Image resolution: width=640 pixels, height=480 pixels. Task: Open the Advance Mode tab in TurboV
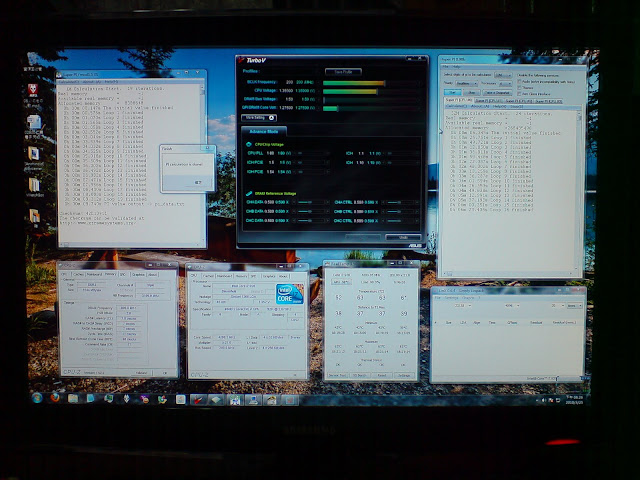[264, 131]
